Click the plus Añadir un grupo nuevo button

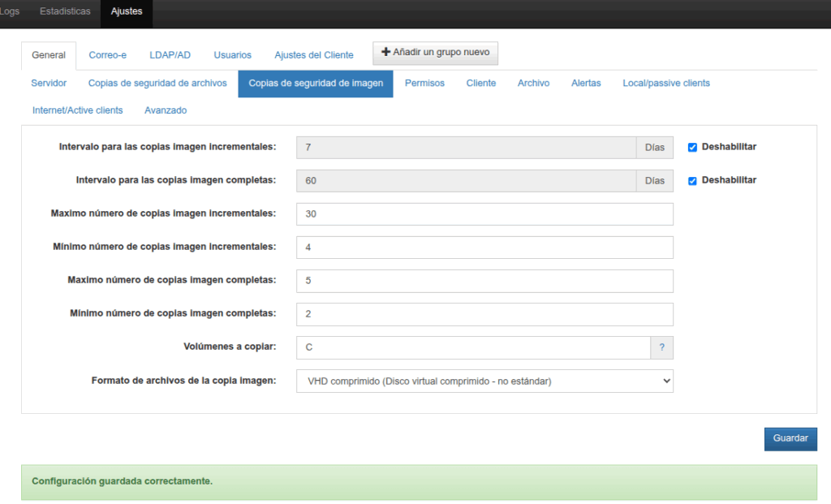[x=435, y=53]
